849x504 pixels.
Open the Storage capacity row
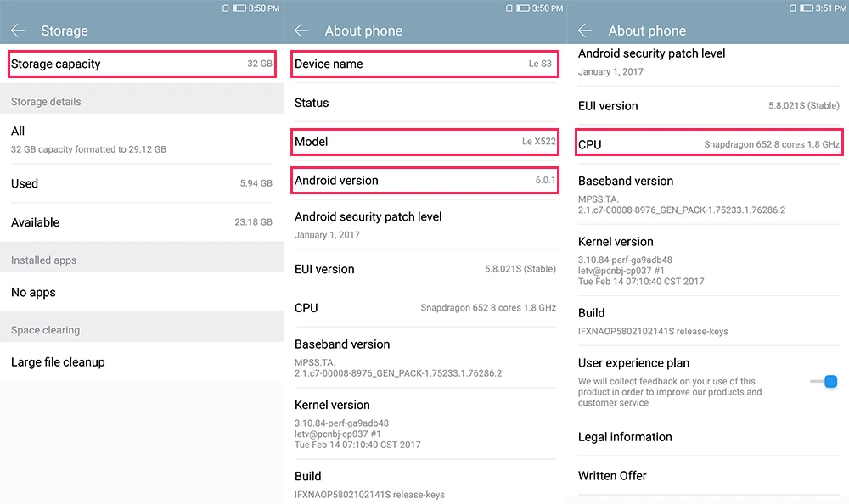pyautogui.click(x=142, y=64)
